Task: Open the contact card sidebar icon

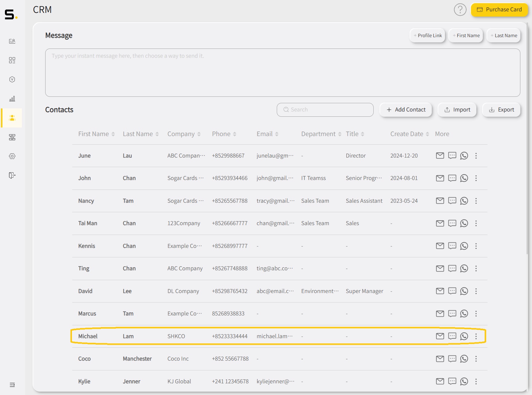Action: coord(12,41)
